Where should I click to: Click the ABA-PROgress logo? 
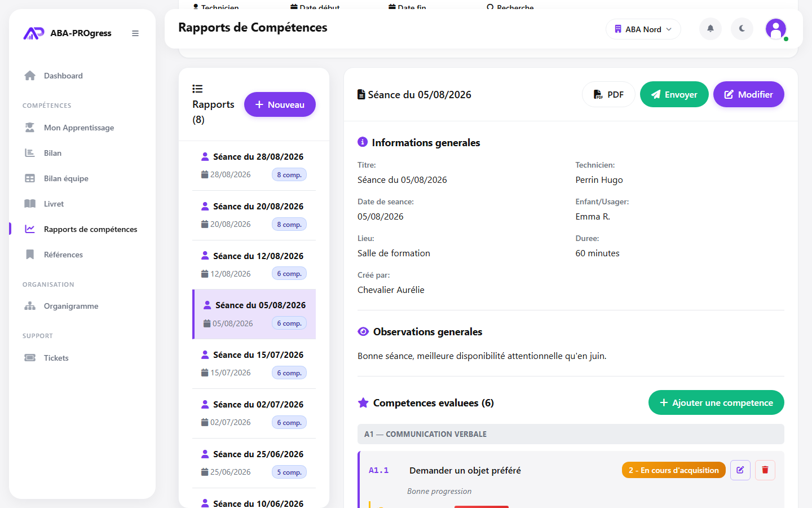point(67,33)
